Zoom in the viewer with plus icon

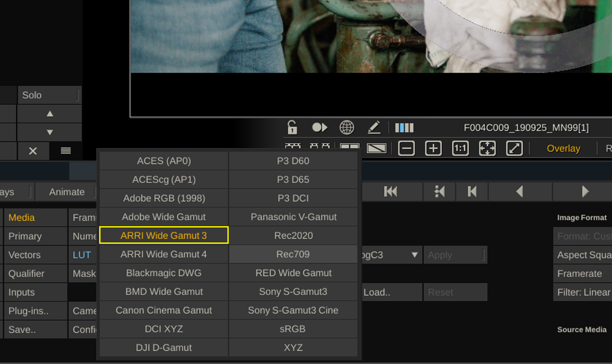pos(433,149)
